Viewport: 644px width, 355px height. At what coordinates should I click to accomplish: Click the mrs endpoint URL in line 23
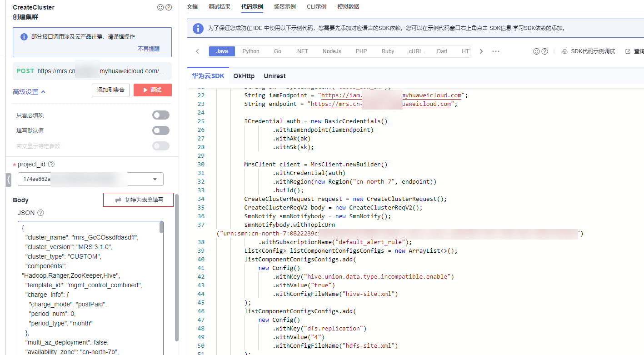pos(381,104)
